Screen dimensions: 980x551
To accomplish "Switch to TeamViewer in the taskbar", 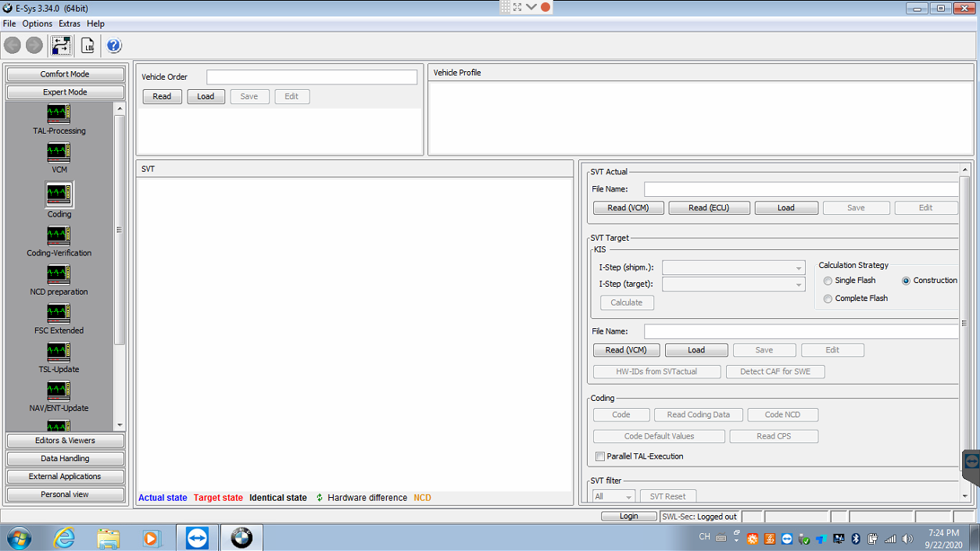I will click(197, 538).
